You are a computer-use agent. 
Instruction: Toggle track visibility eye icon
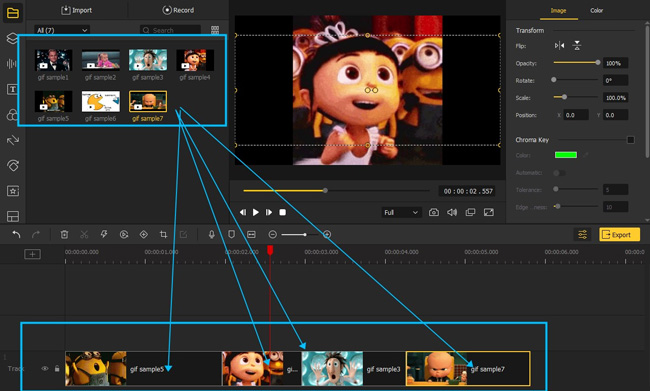(x=44, y=369)
